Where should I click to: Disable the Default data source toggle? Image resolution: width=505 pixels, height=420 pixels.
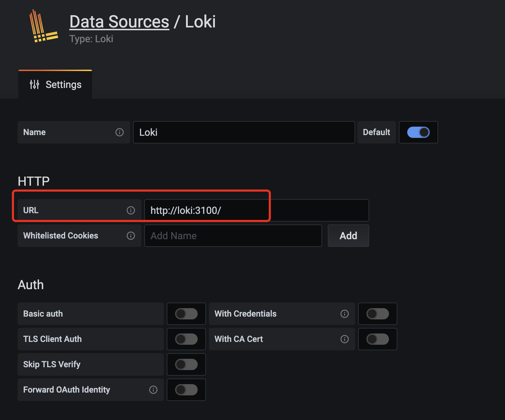click(418, 132)
